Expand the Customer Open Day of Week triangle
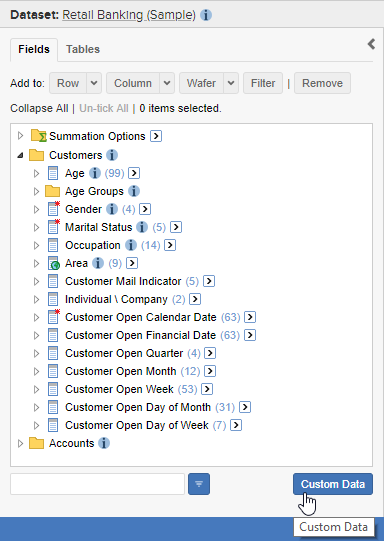 pos(36,425)
